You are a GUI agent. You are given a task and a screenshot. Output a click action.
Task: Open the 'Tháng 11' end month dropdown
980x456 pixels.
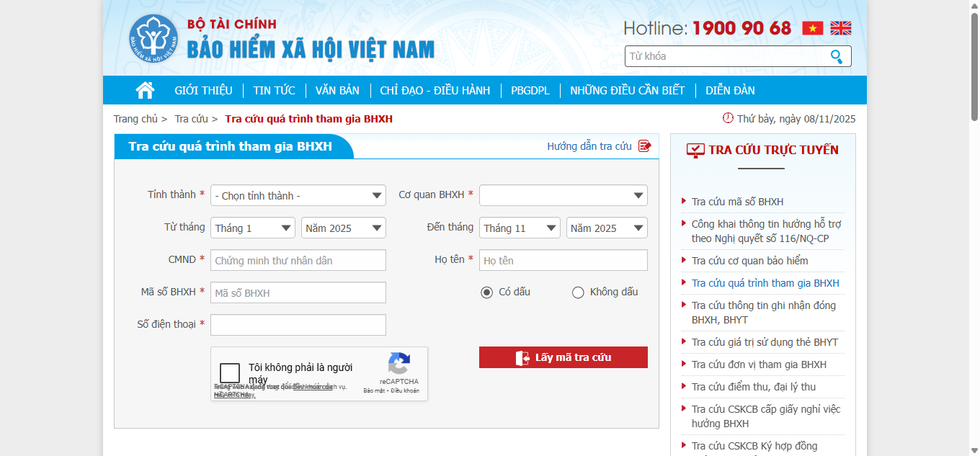tap(519, 228)
